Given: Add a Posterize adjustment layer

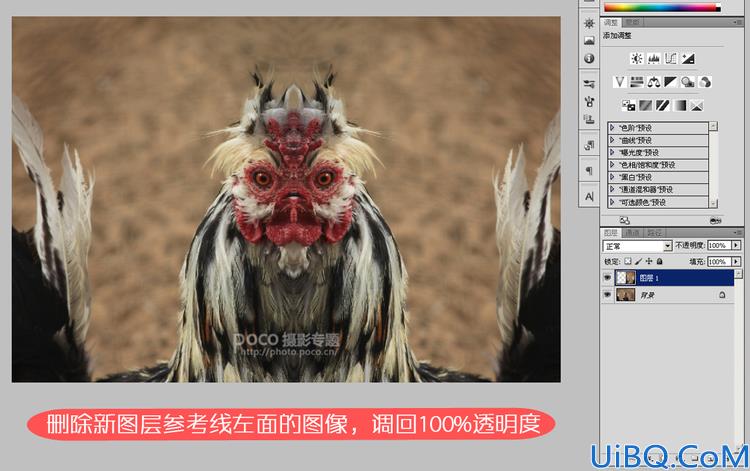Looking at the screenshot, I should [646, 105].
